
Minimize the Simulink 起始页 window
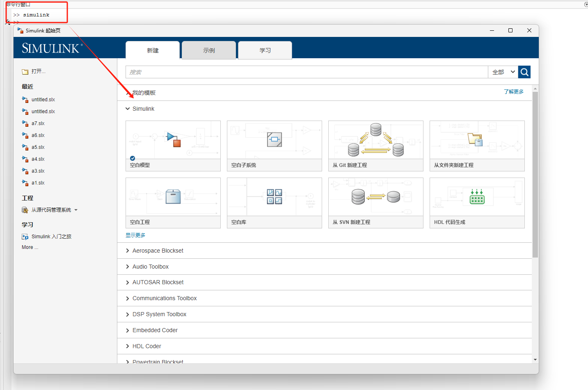[x=492, y=30]
